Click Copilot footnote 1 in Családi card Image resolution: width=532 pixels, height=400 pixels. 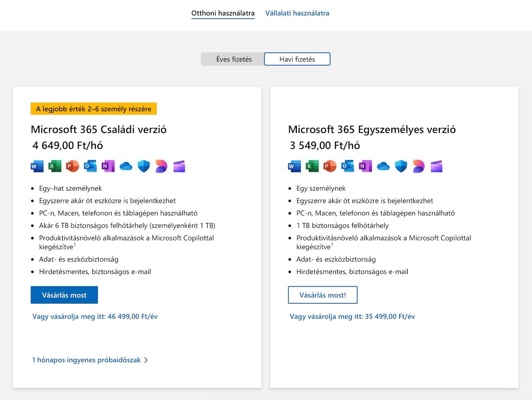[x=75, y=245]
